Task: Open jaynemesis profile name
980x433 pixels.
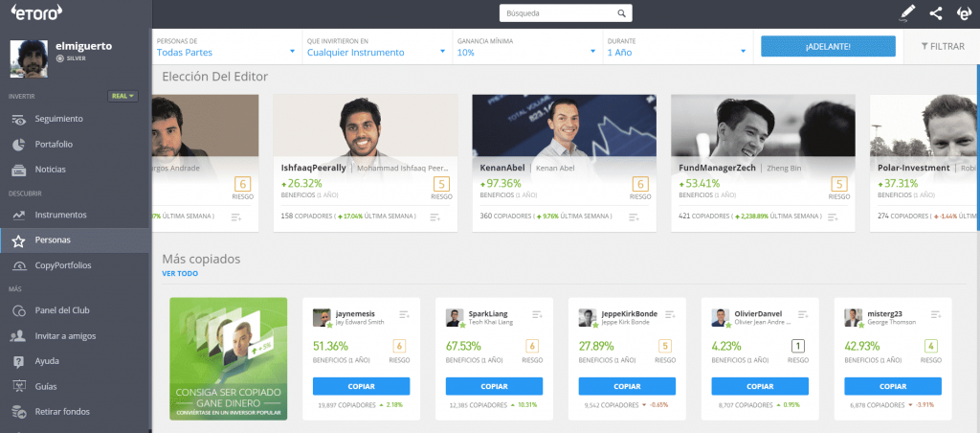Action: click(x=354, y=313)
